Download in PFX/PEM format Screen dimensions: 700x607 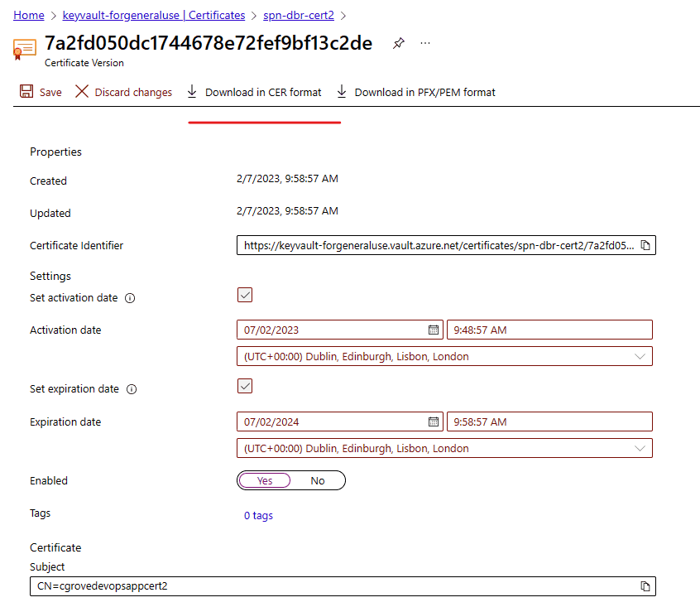click(x=416, y=92)
